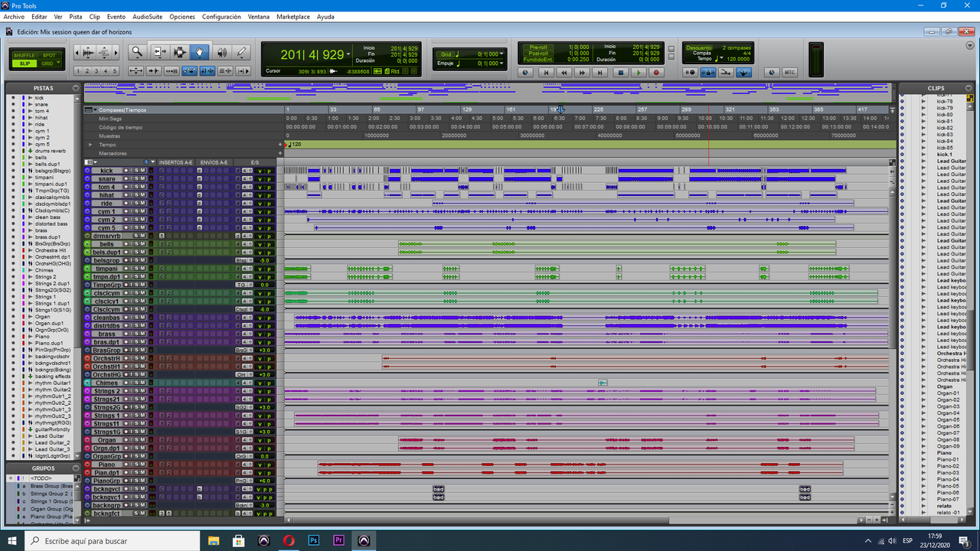
Task: Mute the snare track
Action: (142, 179)
